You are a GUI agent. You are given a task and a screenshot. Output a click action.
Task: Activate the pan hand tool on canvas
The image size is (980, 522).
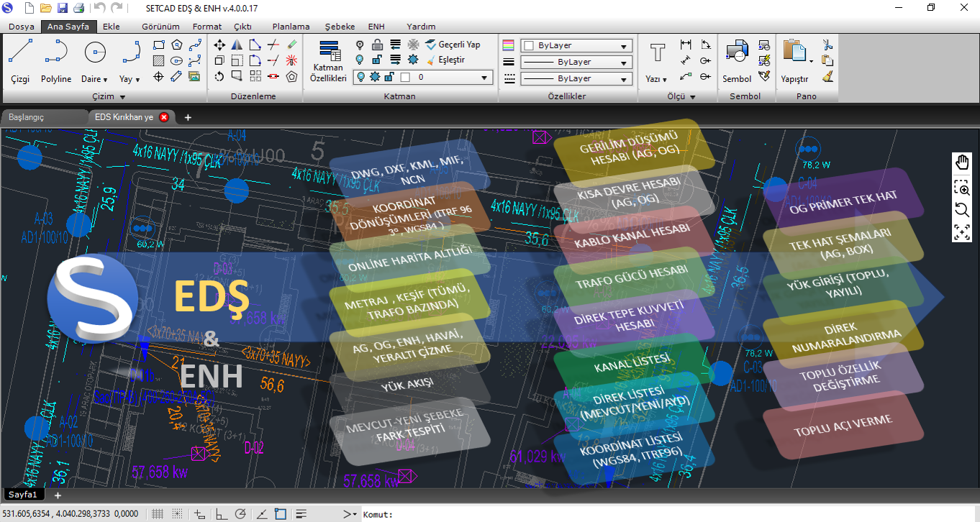(x=962, y=162)
